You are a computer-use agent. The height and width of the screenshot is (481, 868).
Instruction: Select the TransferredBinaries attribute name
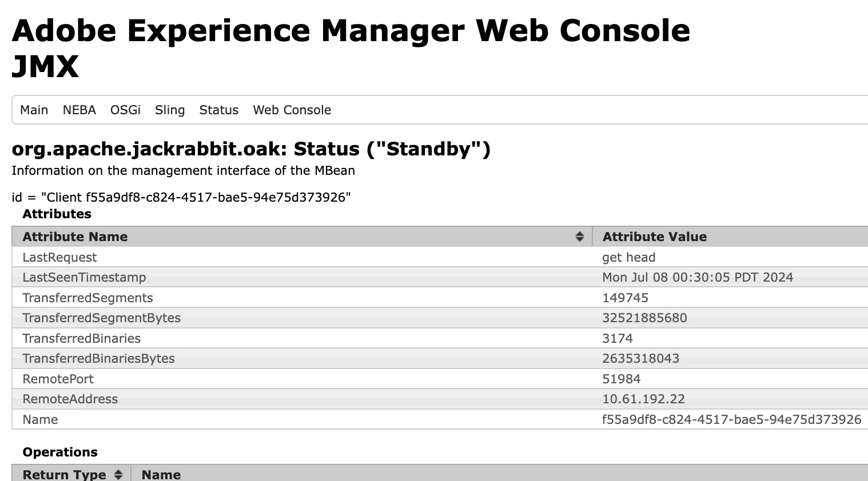[81, 338]
